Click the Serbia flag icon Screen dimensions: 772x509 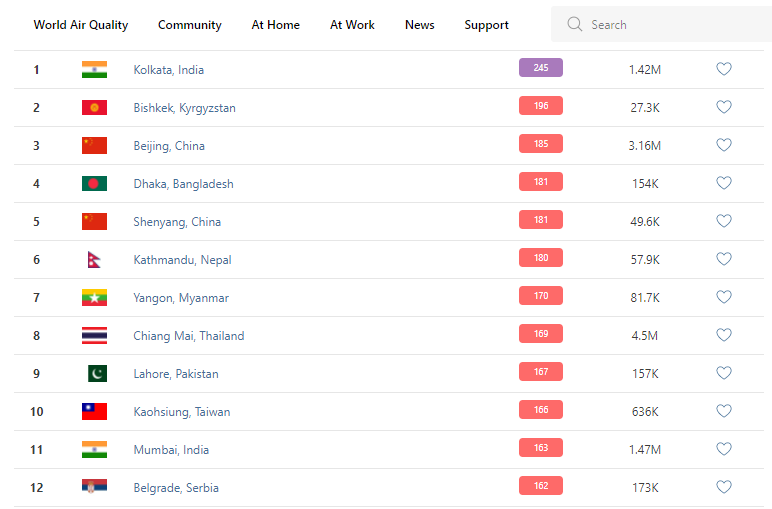coord(94,488)
